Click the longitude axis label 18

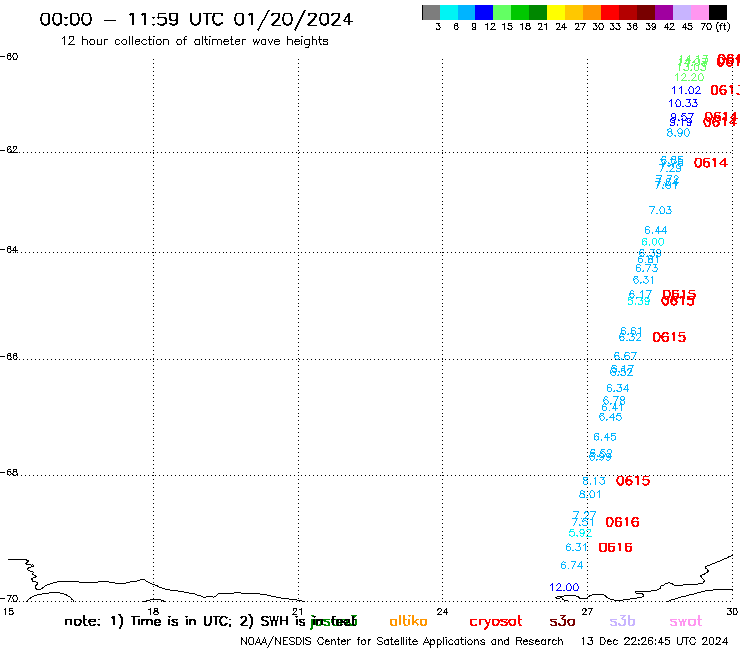tap(153, 611)
